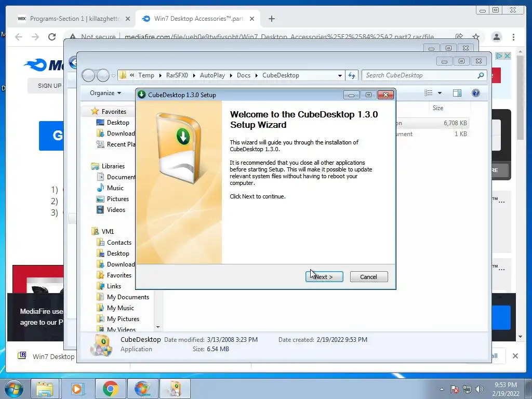The image size is (532, 399).
Task: Click the Size column header
Action: tap(437, 108)
